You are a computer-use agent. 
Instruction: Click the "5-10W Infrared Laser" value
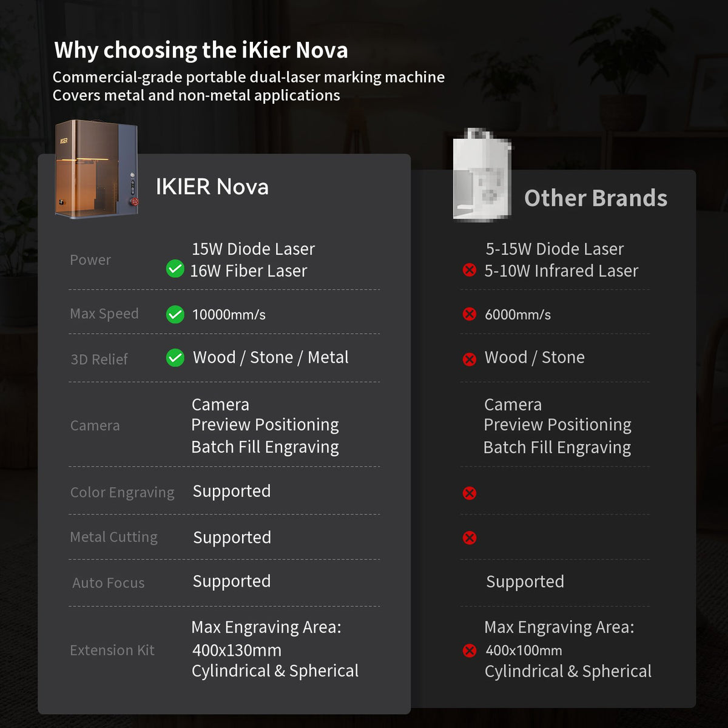pyautogui.click(x=561, y=271)
